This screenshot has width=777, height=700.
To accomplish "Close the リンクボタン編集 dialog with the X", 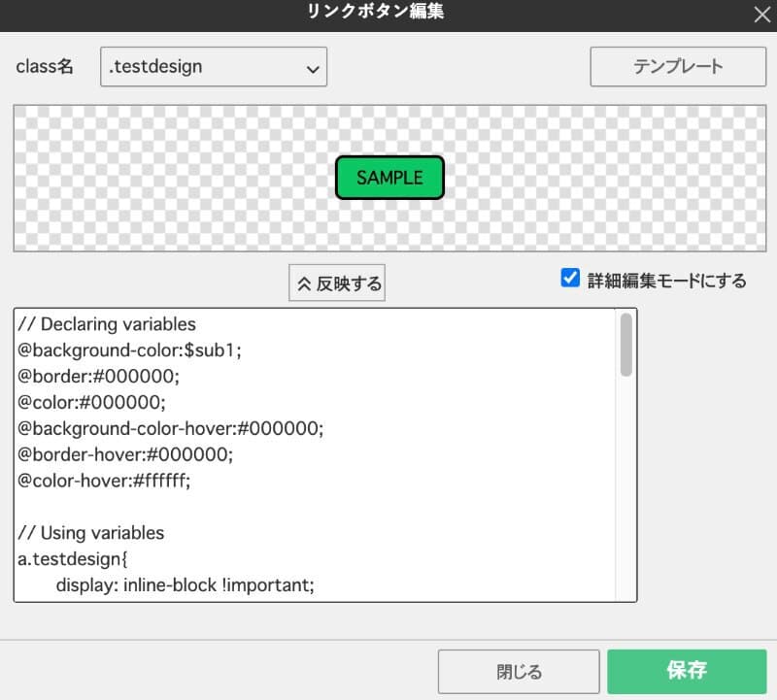I will pos(761,15).
